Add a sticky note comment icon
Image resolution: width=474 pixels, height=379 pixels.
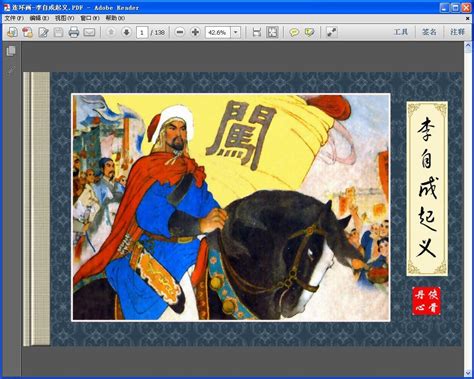[294, 32]
